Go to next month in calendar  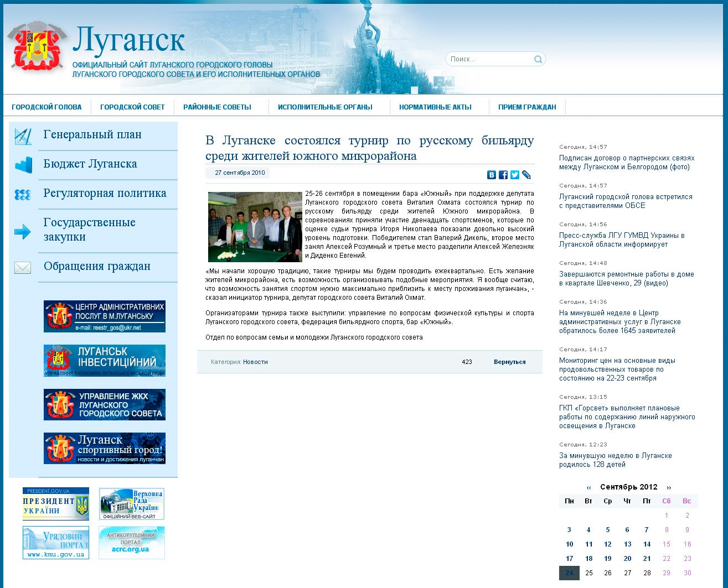coord(669,487)
